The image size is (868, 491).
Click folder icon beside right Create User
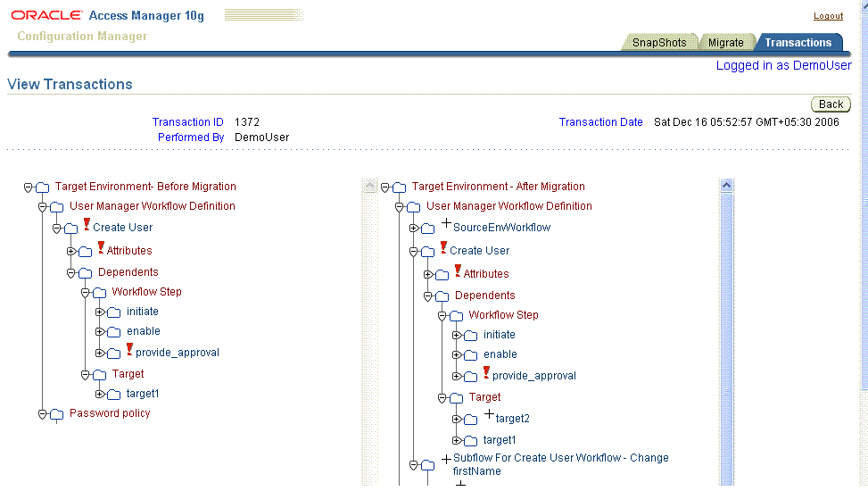pyautogui.click(x=428, y=252)
